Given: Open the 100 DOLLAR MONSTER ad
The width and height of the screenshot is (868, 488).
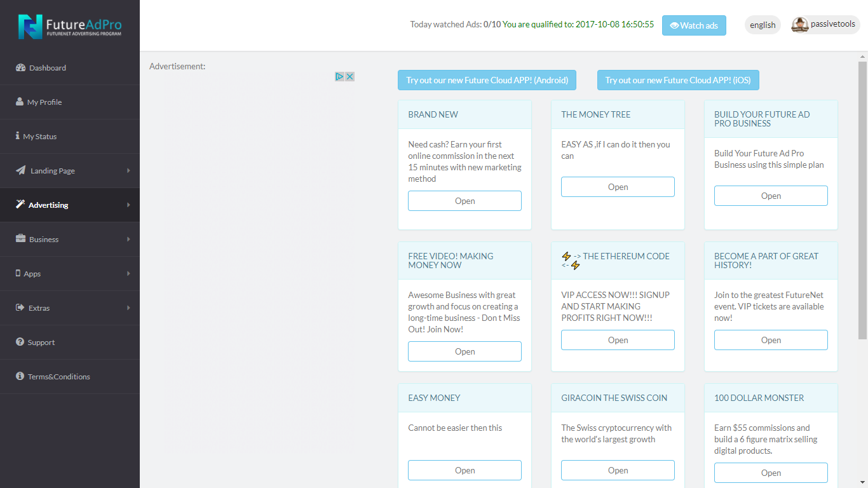Looking at the screenshot, I should tap(771, 473).
